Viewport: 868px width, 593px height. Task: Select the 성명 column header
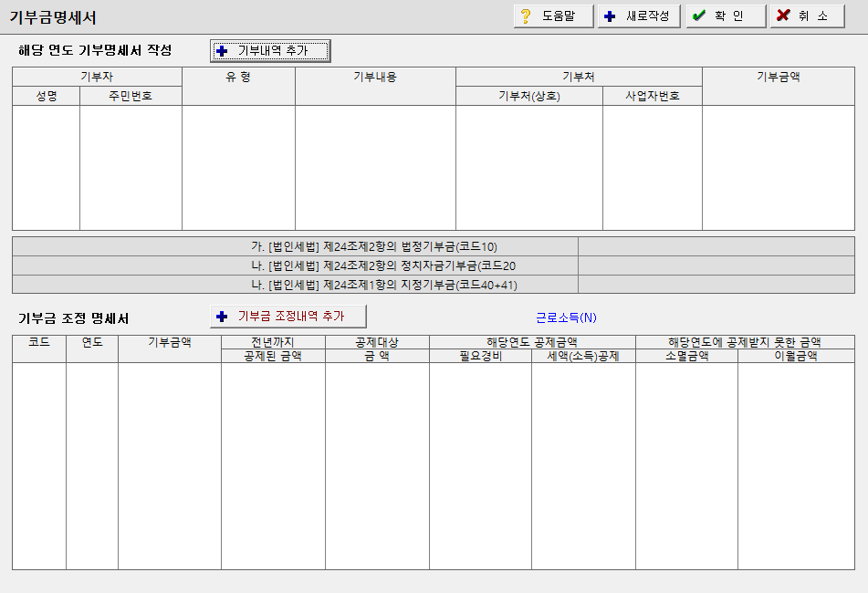[47, 97]
